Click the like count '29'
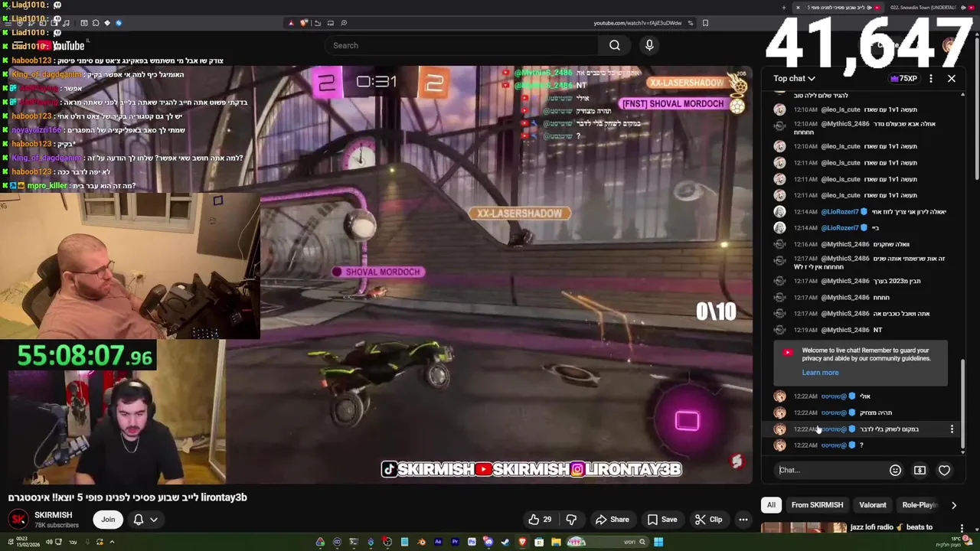The height and width of the screenshot is (551, 980). coord(547,520)
